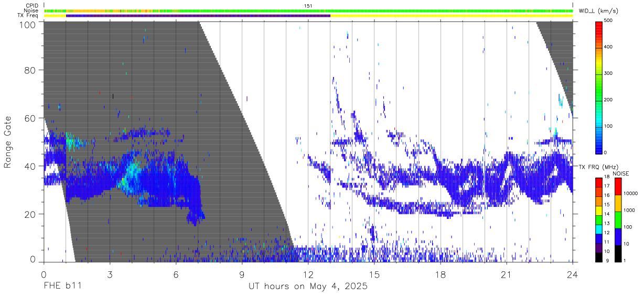Viewport: 644px width, 297px height.
Task: Click the 200 label on width colorbar
Action: click(608, 100)
